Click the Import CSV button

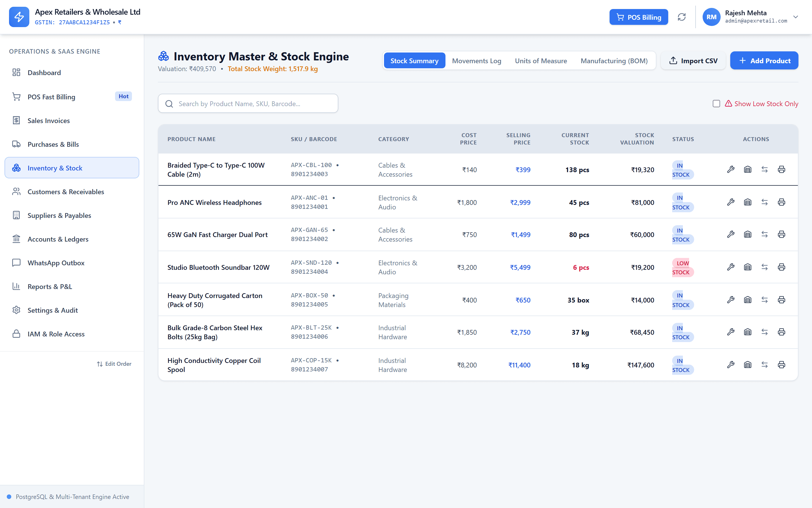pos(693,61)
